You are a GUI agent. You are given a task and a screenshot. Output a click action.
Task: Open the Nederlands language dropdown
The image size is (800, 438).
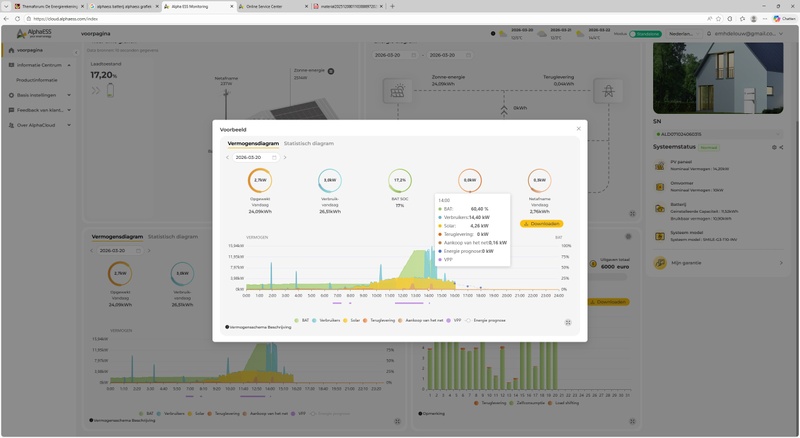click(684, 34)
